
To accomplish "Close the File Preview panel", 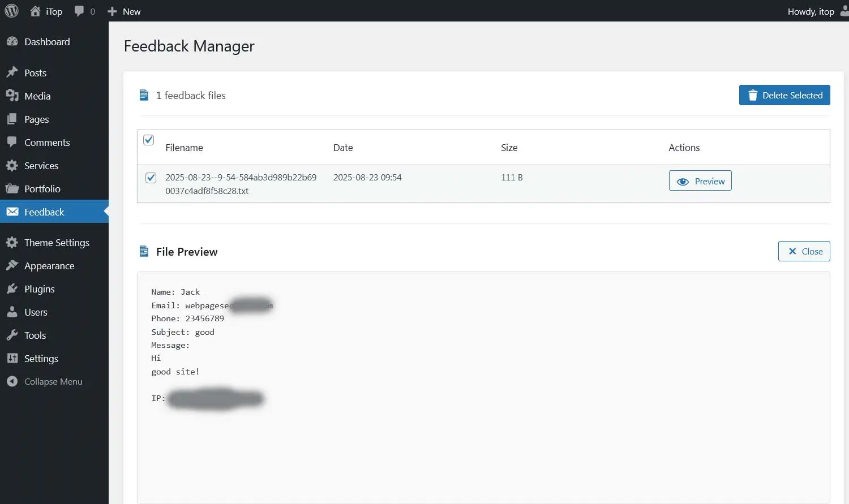I will (804, 251).
